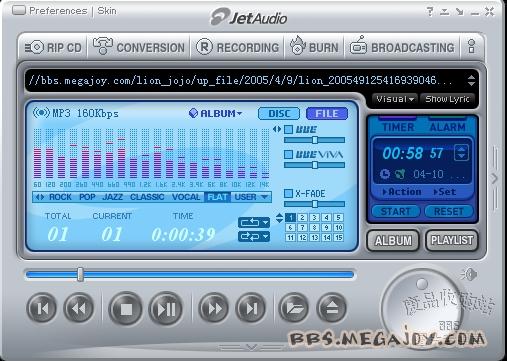
Task: Select preset slot number 8
Action: (314, 227)
